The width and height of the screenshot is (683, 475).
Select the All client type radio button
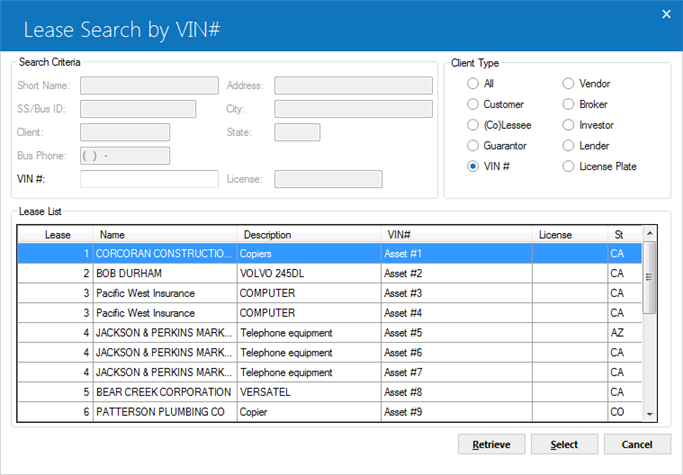coord(473,83)
